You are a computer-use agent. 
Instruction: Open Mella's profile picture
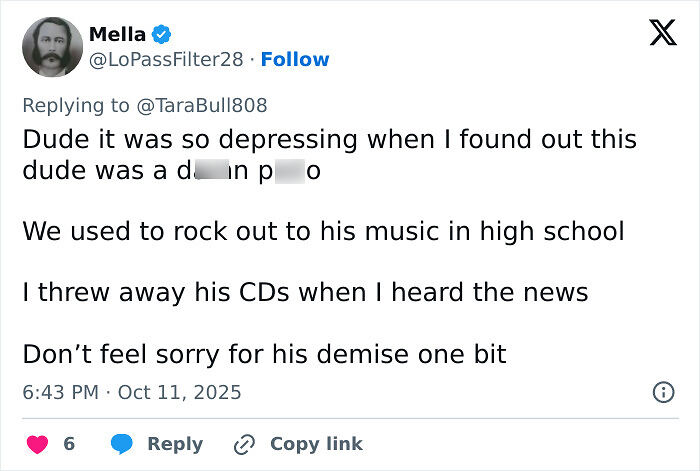(49, 46)
